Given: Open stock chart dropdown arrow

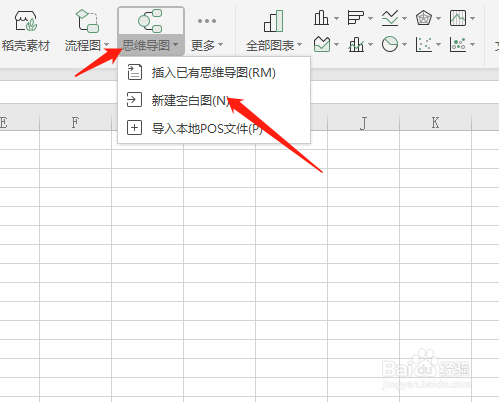Looking at the screenshot, I should tap(472, 18).
